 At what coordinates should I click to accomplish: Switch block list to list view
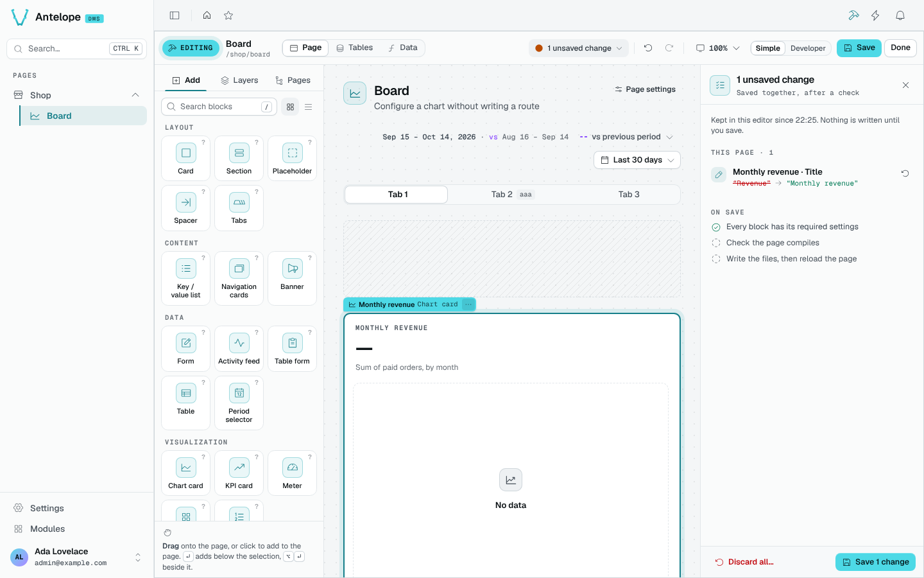pos(309,107)
